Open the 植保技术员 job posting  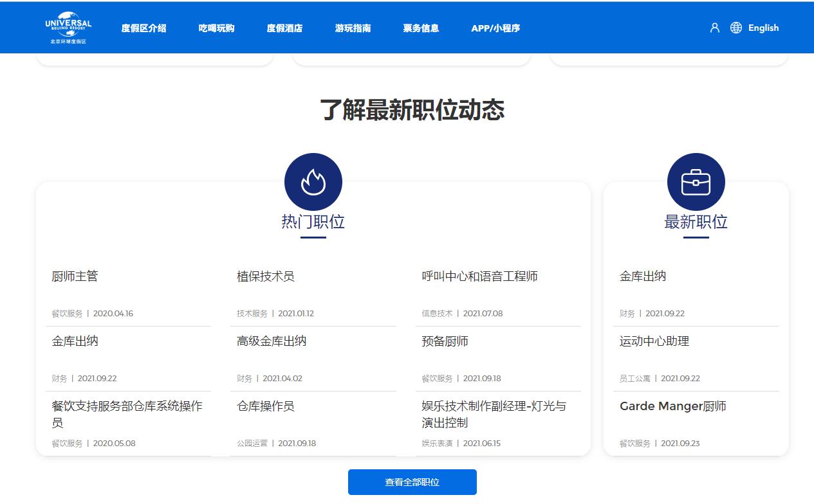coord(266,276)
